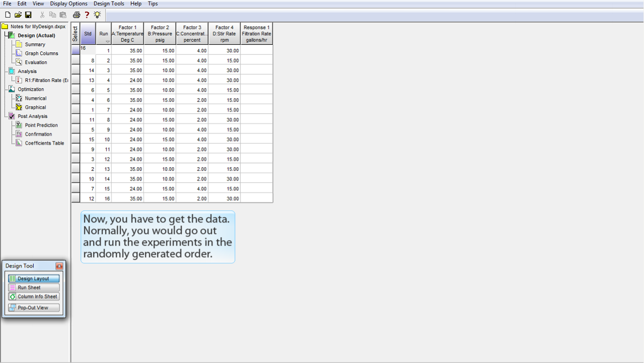This screenshot has height=363, width=644.
Task: Select the Evaluation tree label
Action: click(36, 62)
